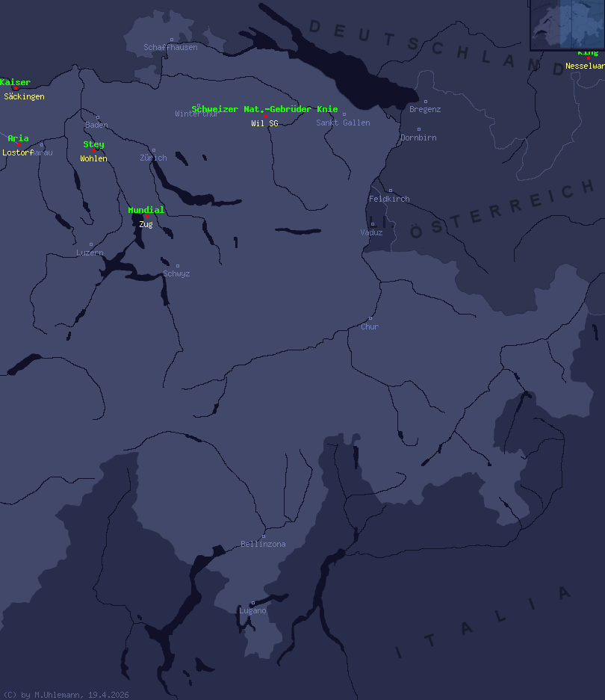The image size is (605, 700).
Task: Click the Chur city square marker
Action: pyautogui.click(x=370, y=318)
